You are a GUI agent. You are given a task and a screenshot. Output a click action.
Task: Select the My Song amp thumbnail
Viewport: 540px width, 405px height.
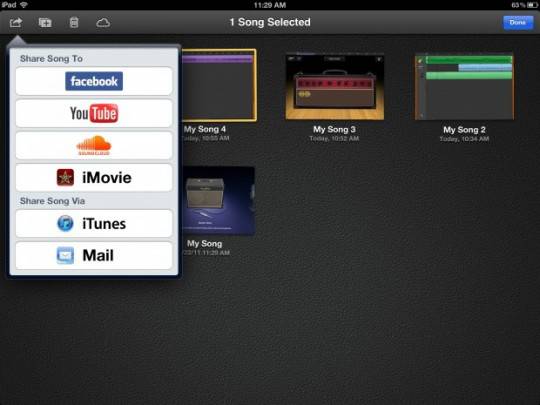coord(219,201)
